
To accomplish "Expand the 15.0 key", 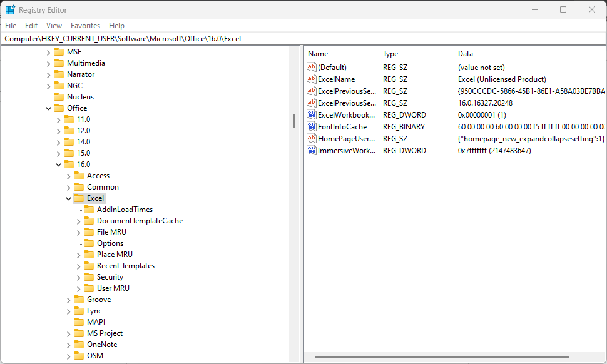I will pyautogui.click(x=58, y=154).
